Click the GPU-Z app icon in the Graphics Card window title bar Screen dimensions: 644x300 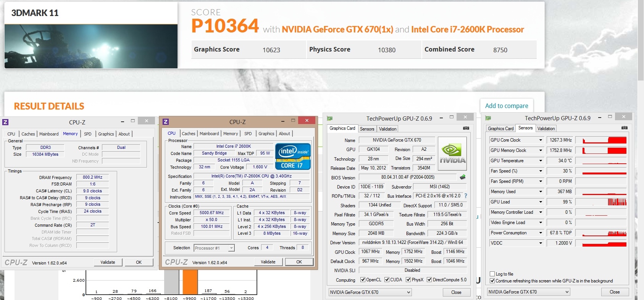pyautogui.click(x=330, y=118)
